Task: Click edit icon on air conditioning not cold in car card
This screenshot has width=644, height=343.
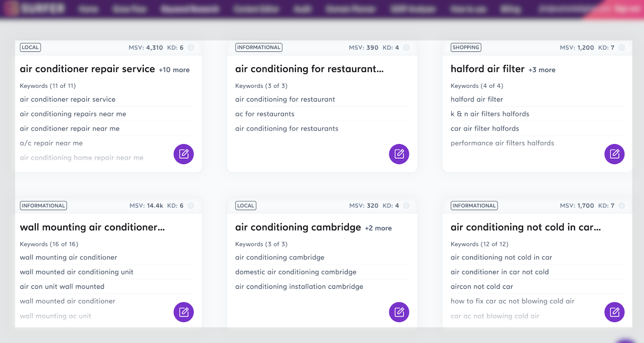Action: (614, 312)
